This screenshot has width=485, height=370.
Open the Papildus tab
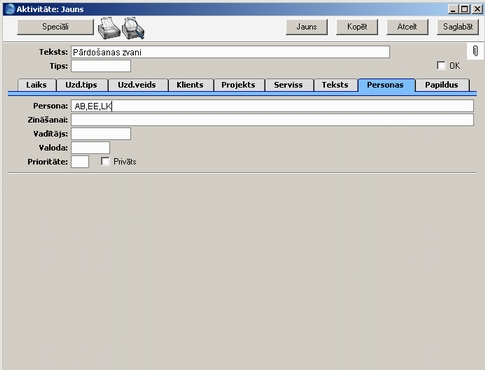[442, 85]
